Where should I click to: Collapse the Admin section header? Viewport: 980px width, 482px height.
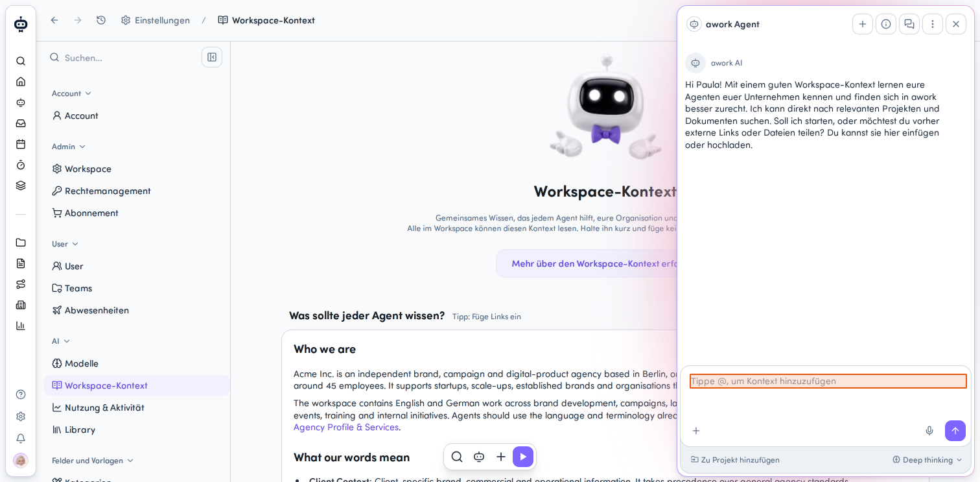point(69,147)
